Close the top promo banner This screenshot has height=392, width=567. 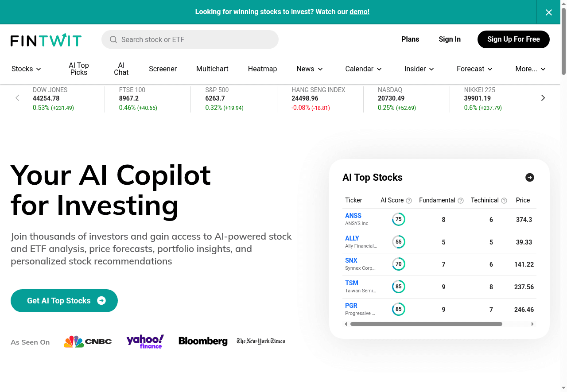(x=549, y=12)
